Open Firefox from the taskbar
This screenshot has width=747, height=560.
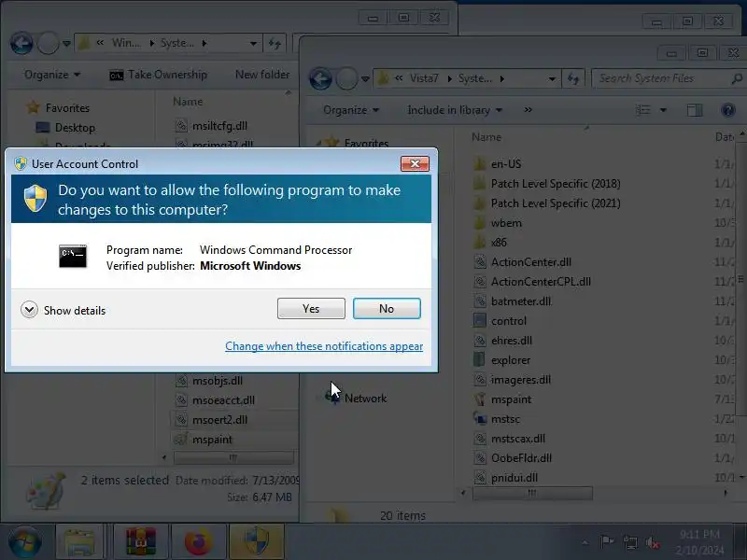click(199, 542)
